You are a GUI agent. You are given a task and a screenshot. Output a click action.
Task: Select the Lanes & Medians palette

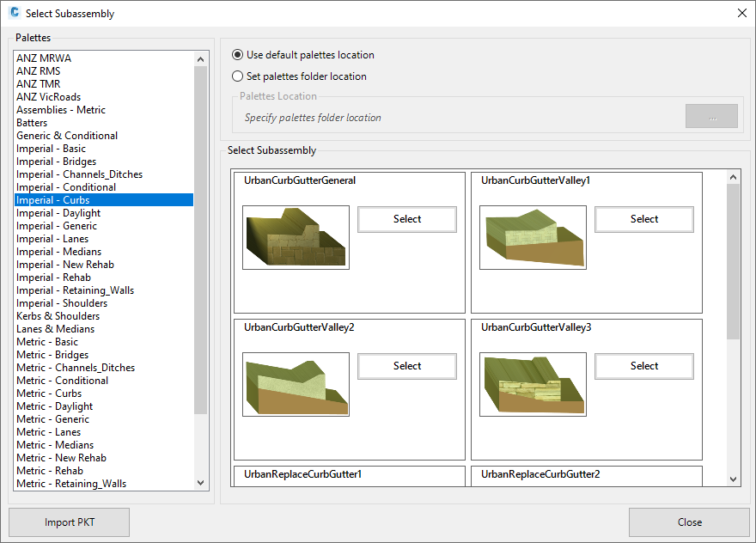[104, 329]
